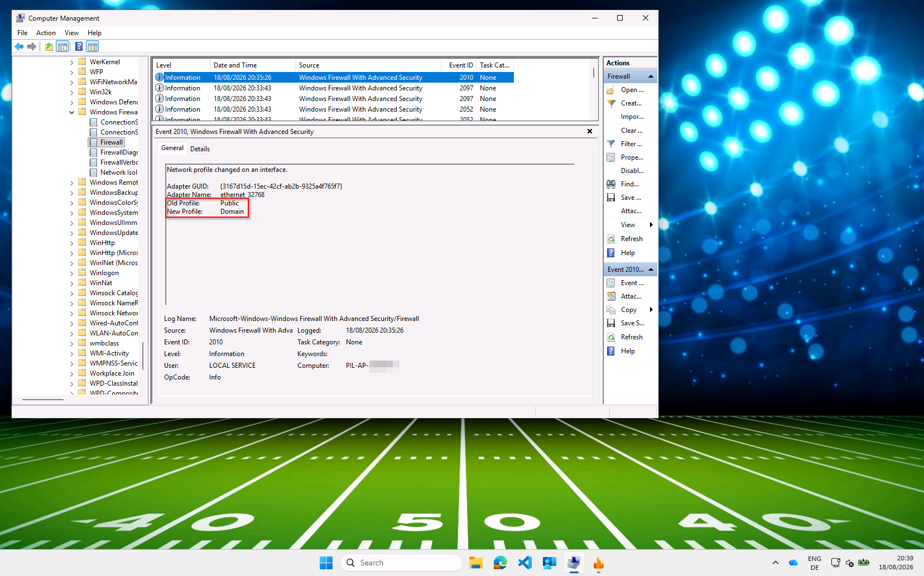Screen dimensions: 924x576
Task: Click the Copy action icon
Action: 611,310
